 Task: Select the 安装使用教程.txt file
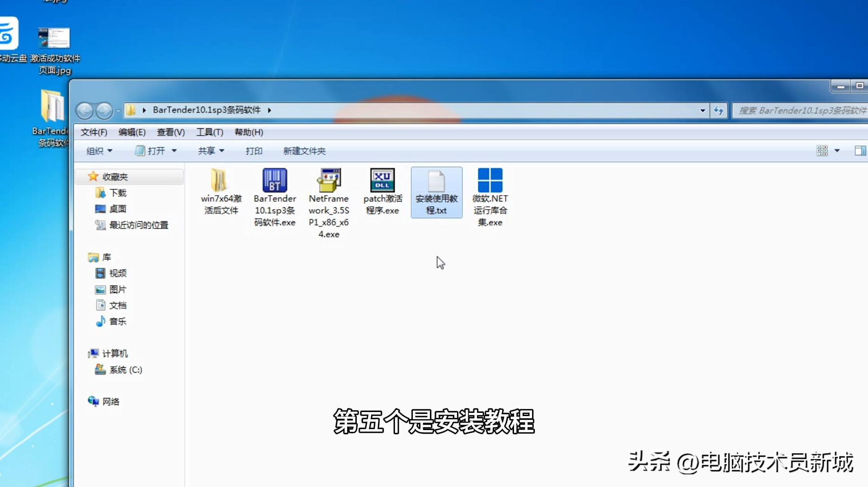point(436,192)
